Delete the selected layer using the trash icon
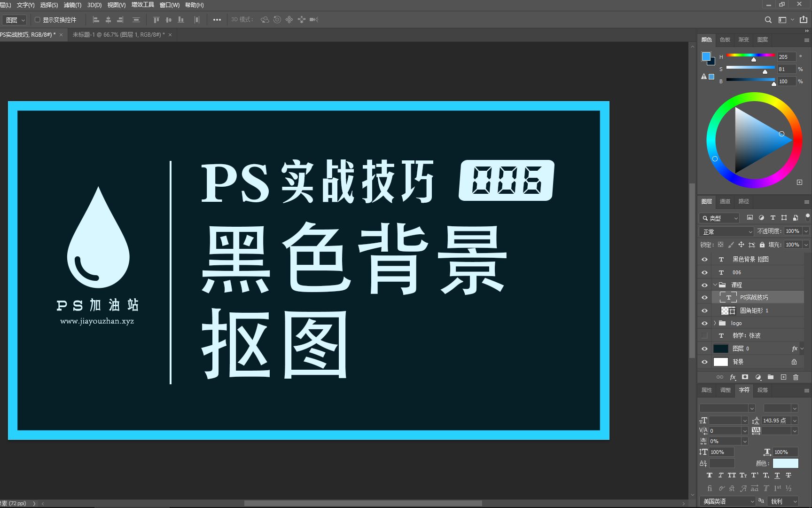The width and height of the screenshot is (812, 508). (795, 377)
